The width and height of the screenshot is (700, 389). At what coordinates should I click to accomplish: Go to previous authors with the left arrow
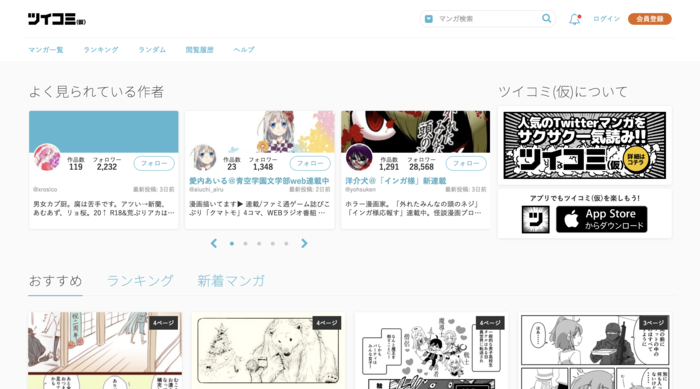tap(214, 243)
